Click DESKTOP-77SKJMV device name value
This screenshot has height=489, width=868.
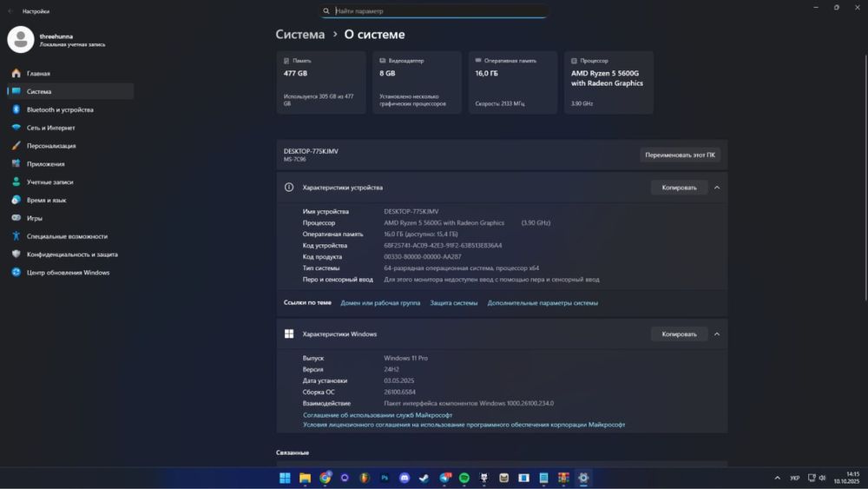[411, 212]
